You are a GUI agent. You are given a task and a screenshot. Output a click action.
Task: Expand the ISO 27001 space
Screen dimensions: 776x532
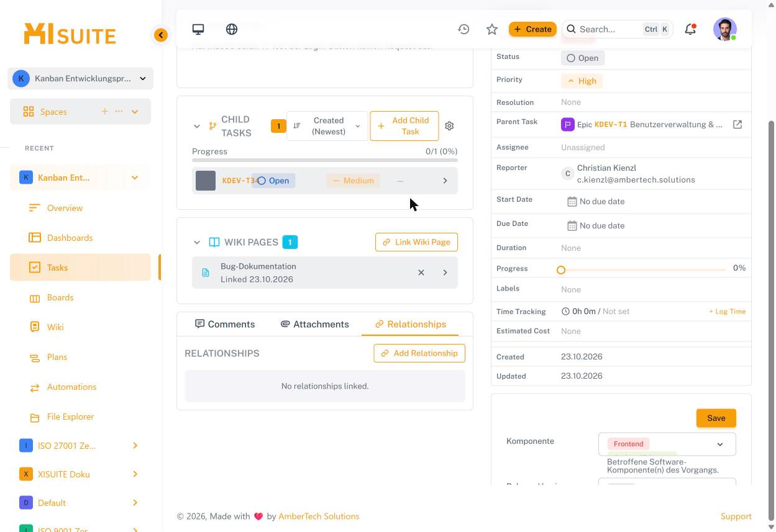click(135, 446)
